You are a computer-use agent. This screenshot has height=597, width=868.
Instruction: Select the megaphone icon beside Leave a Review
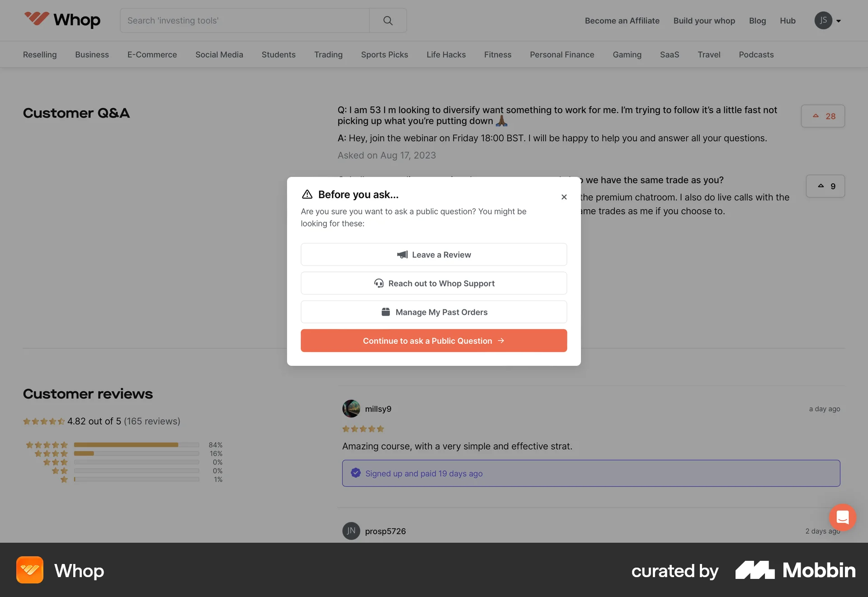point(401,255)
